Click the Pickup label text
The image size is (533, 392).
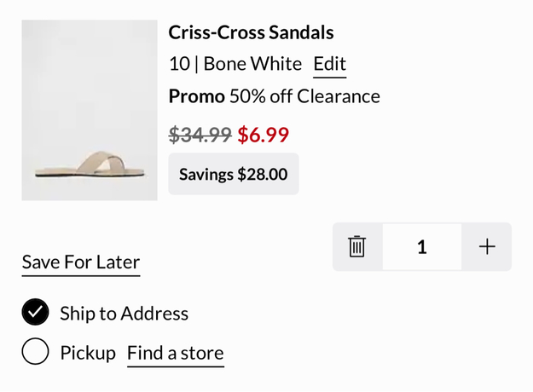88,353
